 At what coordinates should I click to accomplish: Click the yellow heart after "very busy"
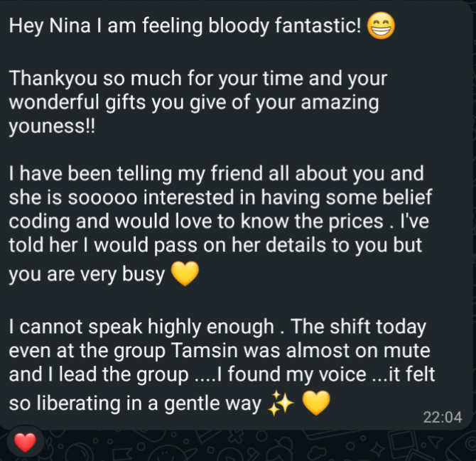tap(184, 275)
